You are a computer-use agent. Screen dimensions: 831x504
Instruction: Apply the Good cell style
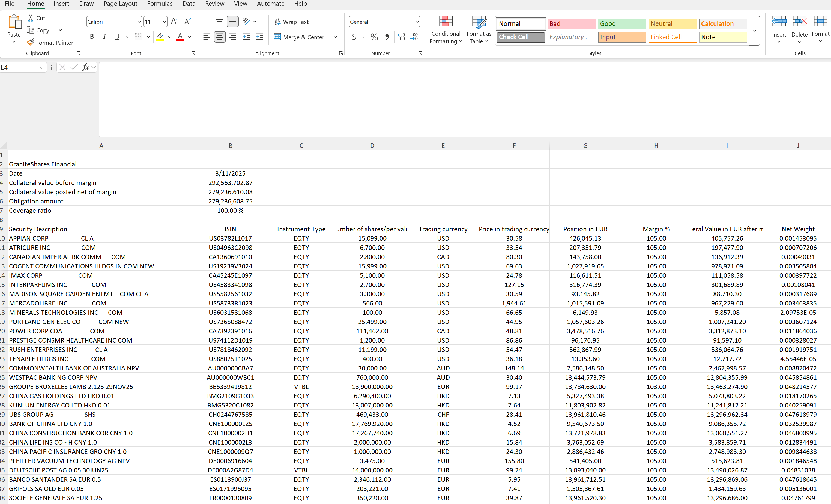click(x=621, y=24)
